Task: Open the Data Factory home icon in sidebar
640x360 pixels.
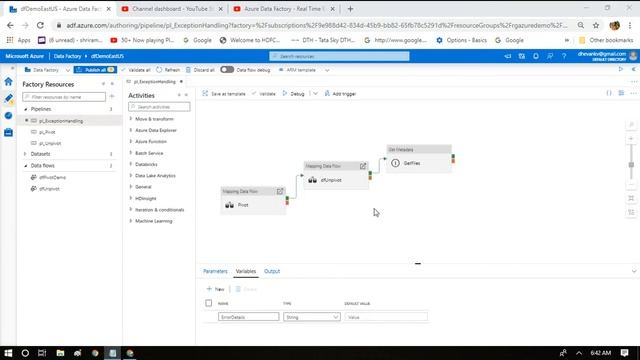Action: (x=9, y=82)
